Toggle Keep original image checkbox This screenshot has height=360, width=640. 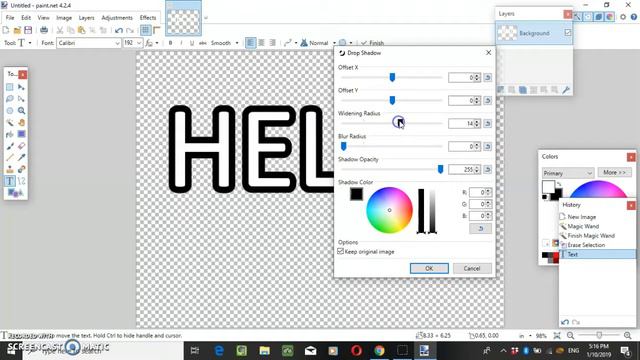point(341,251)
